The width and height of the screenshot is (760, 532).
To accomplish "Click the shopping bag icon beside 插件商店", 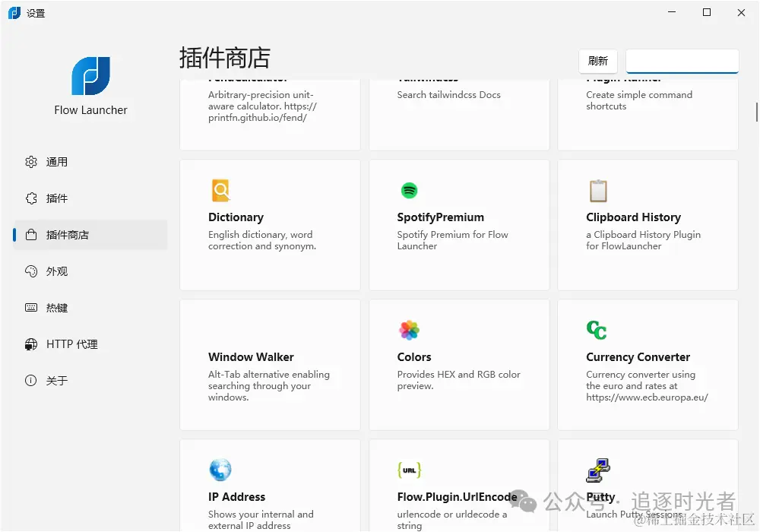I will [31, 235].
